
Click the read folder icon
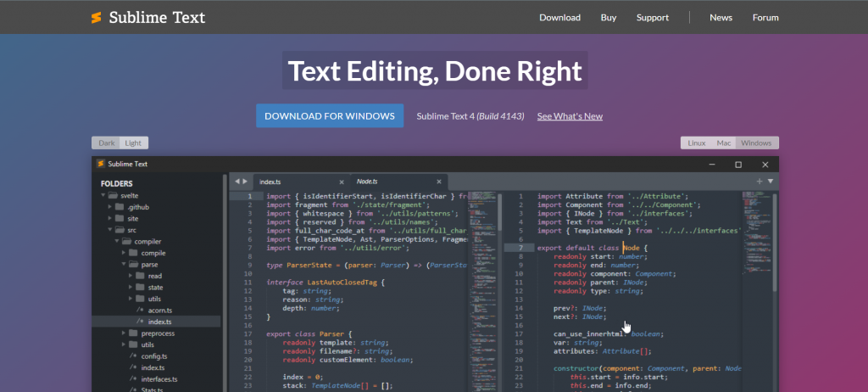(x=140, y=276)
